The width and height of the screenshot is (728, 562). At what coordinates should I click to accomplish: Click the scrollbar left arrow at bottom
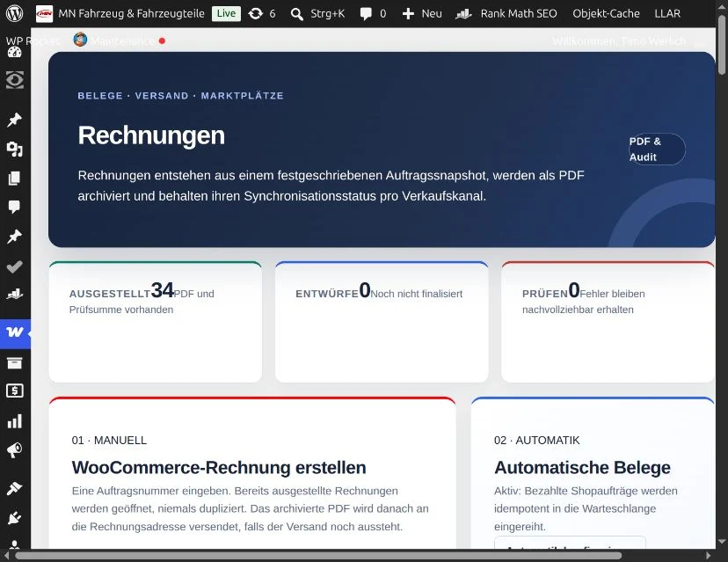point(6,556)
